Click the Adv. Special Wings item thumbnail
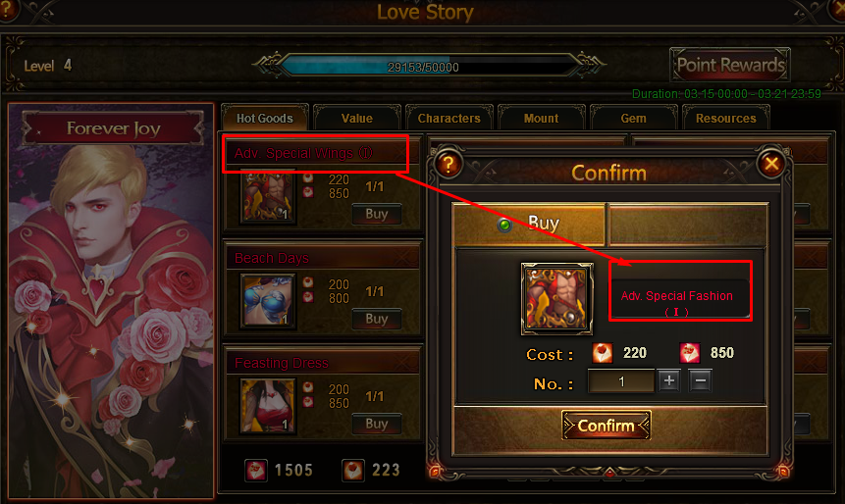The width and height of the screenshot is (845, 504). click(x=268, y=196)
